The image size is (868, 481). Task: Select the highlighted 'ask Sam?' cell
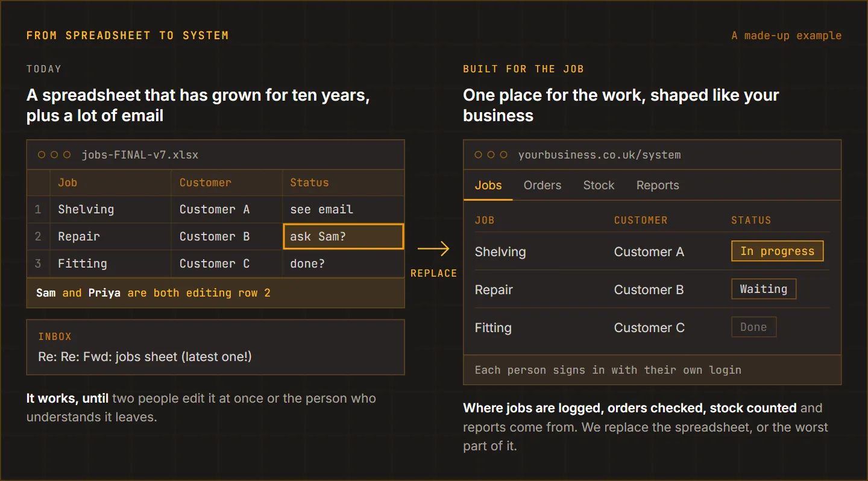344,236
